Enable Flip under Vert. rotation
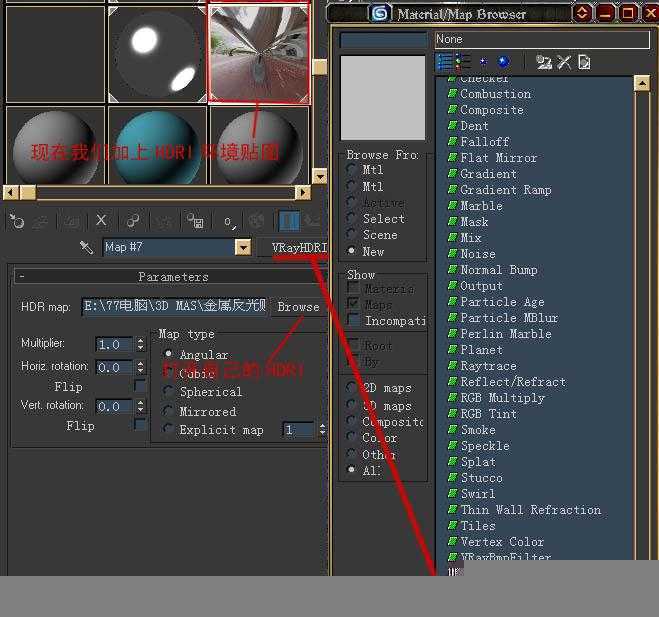 (140, 425)
